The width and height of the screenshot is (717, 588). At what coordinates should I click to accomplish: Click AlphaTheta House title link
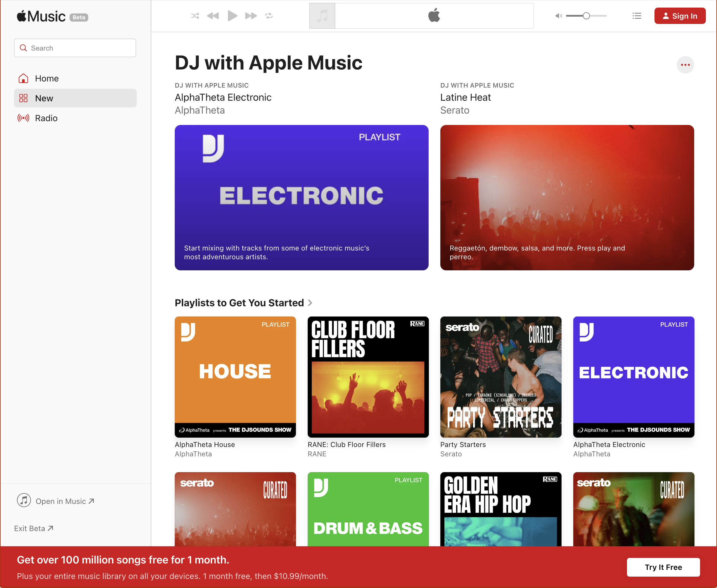[205, 445]
